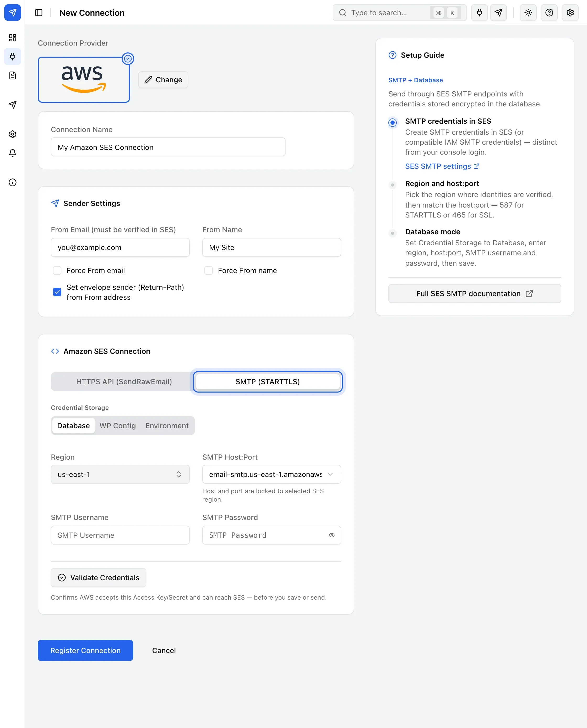Toggle the light theme sun icon

528,13
